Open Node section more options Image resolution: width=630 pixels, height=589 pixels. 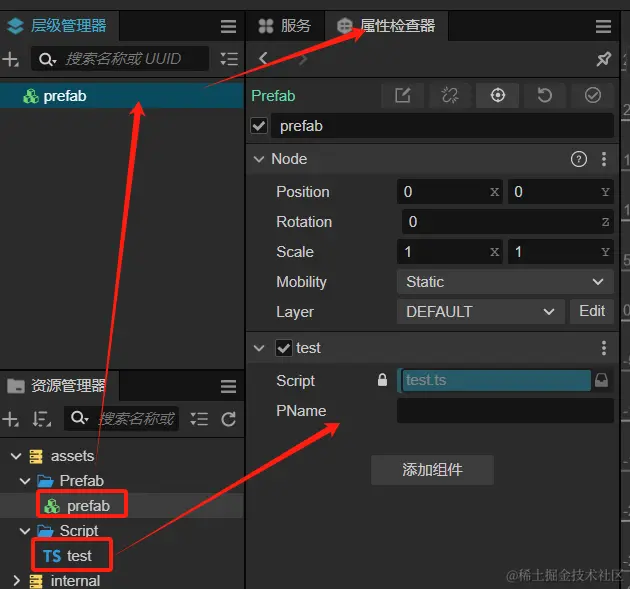click(x=603, y=159)
